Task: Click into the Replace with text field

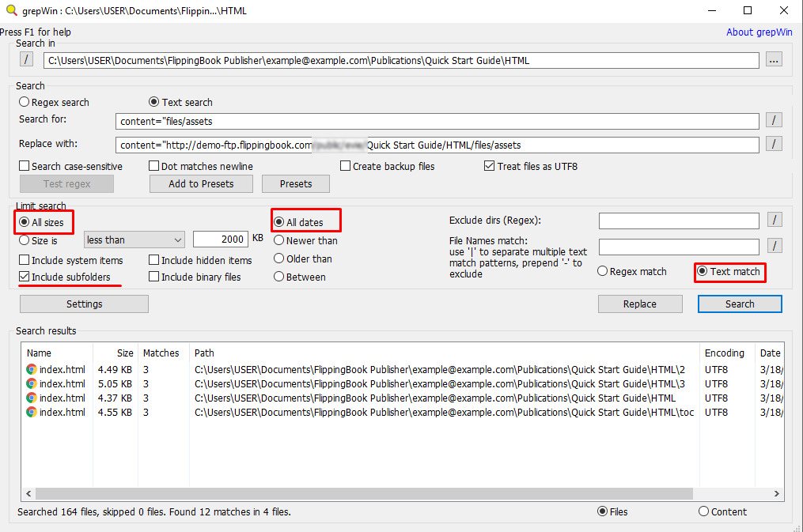Action: (437, 145)
